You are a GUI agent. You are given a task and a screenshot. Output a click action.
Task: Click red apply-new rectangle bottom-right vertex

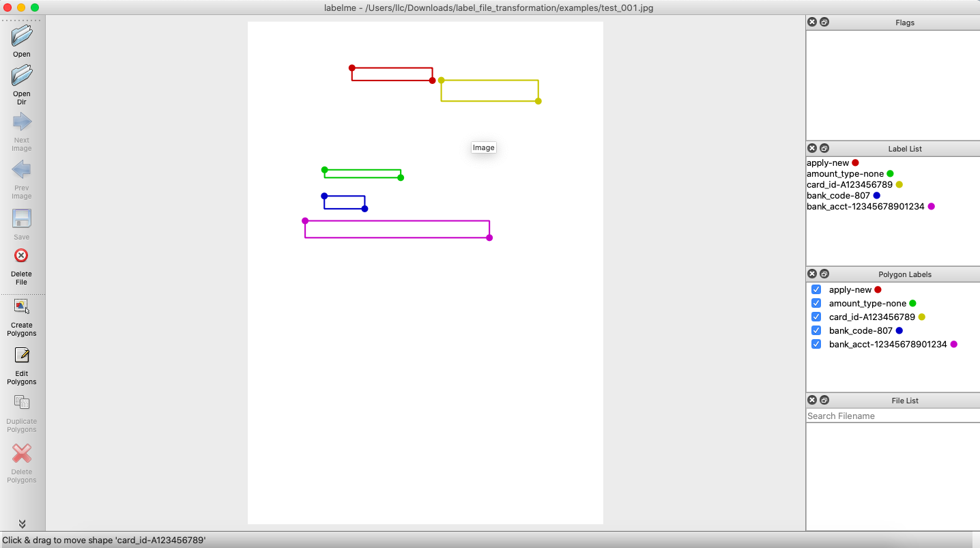[432, 81]
